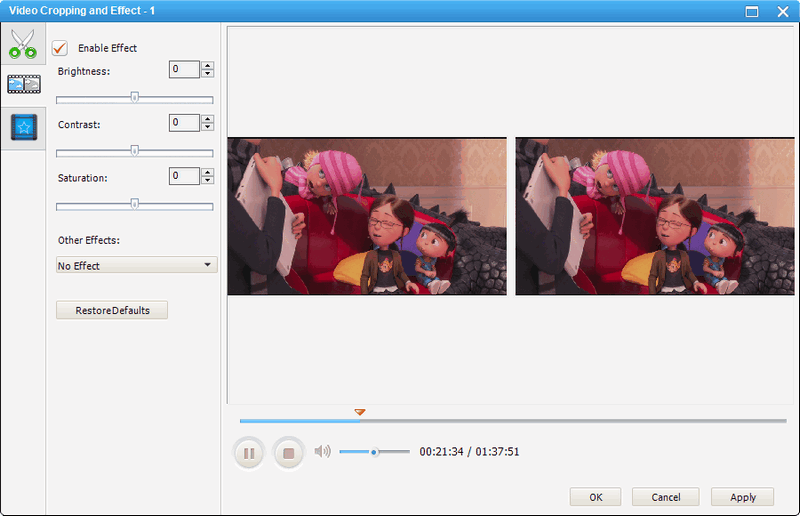Click the Brightness slider handle
The image size is (800, 516).
[x=134, y=97]
